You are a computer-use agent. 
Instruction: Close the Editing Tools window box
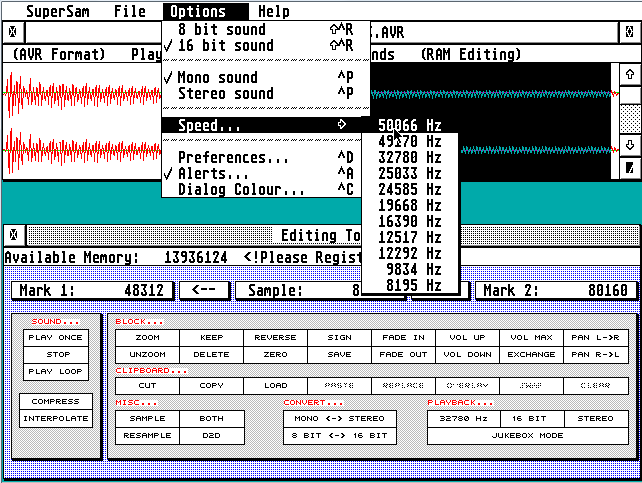pyautogui.click(x=12, y=235)
